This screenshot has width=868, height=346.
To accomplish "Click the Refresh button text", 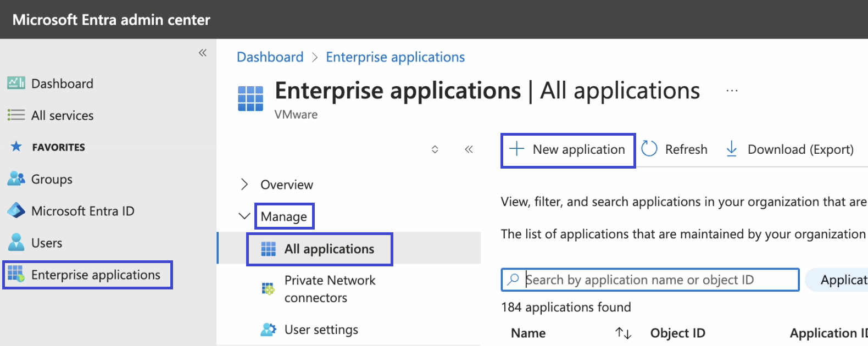I will (686, 149).
